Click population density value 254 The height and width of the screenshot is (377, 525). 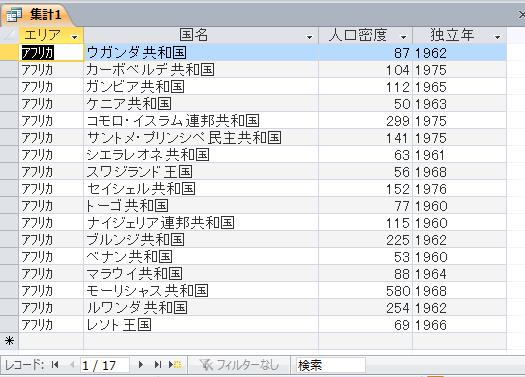click(x=365, y=308)
